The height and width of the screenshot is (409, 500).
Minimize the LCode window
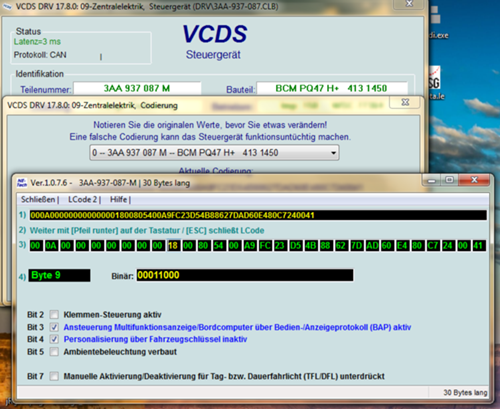click(x=432, y=180)
